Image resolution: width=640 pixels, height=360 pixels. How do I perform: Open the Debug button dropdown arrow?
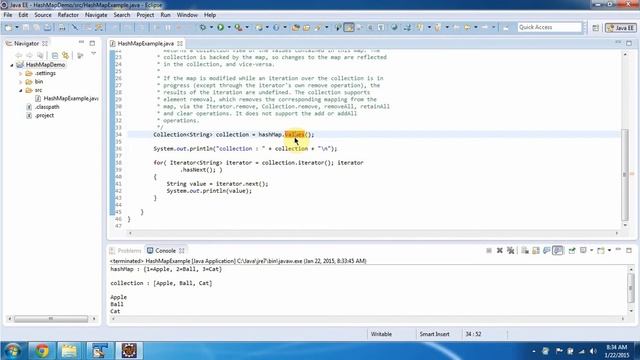tap(211, 27)
